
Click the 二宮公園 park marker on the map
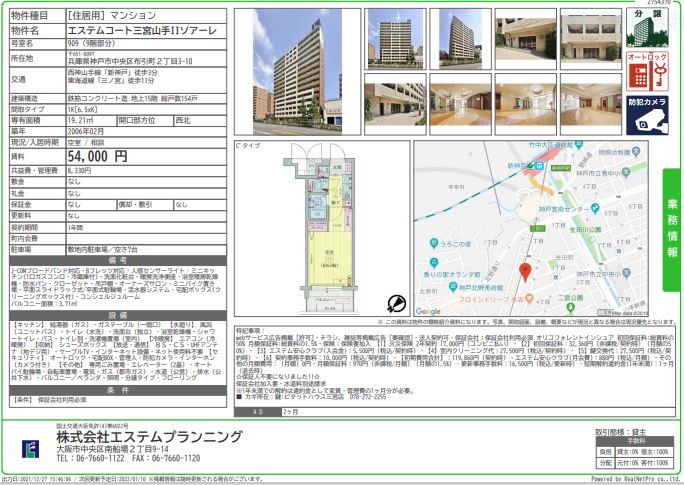pyautogui.click(x=570, y=307)
